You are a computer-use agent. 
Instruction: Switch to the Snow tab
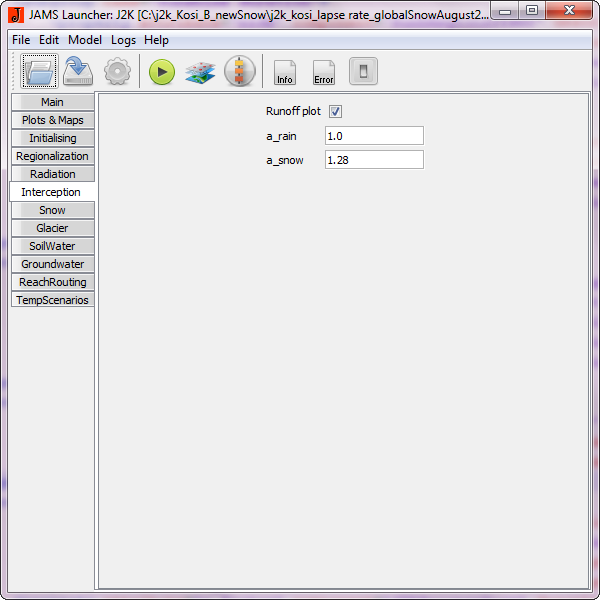[x=52, y=210]
